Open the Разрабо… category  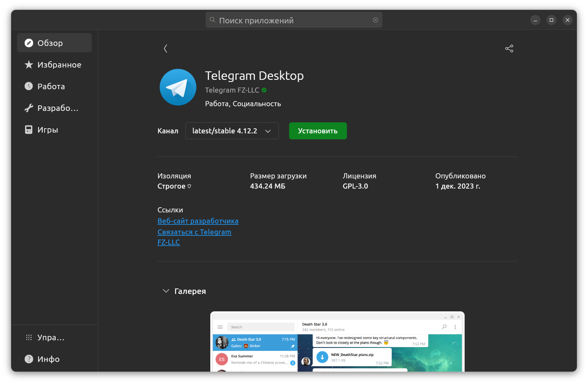point(54,108)
